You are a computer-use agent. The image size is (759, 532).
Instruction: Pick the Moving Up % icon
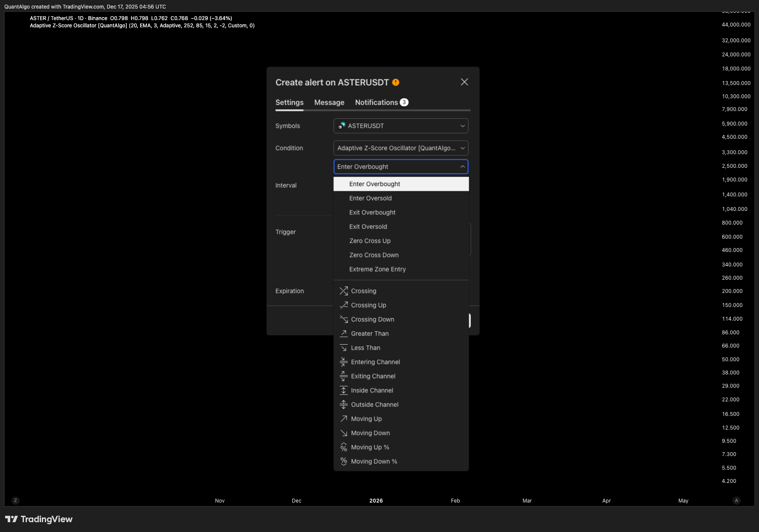pyautogui.click(x=344, y=447)
